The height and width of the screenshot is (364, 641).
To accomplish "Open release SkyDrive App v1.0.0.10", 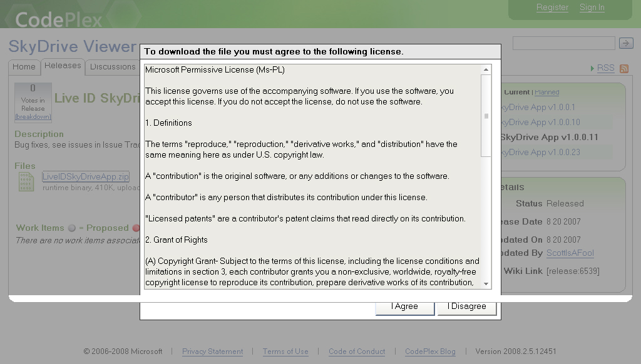I will point(540,122).
